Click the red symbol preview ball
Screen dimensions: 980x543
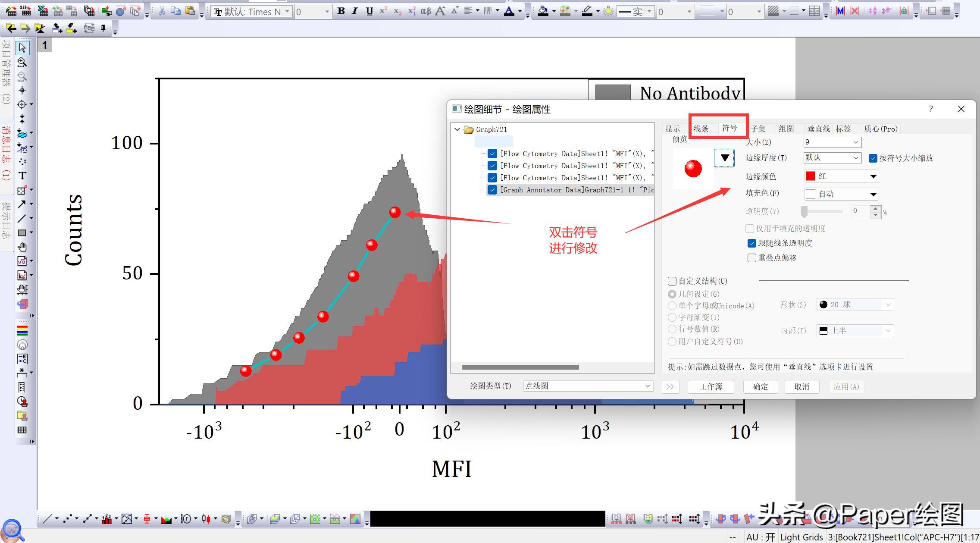(x=693, y=169)
